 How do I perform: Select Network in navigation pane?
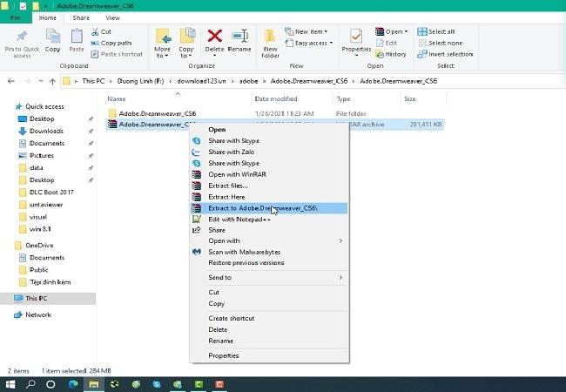coord(38,315)
